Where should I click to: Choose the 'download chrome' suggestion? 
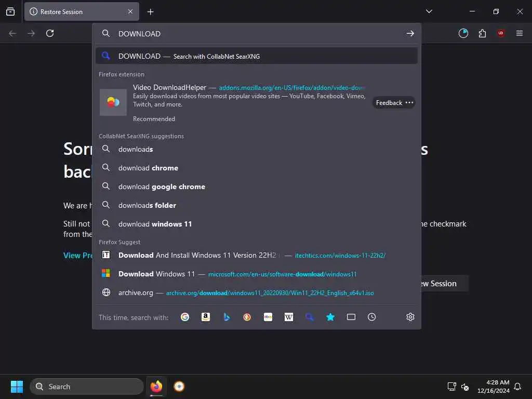257,168
